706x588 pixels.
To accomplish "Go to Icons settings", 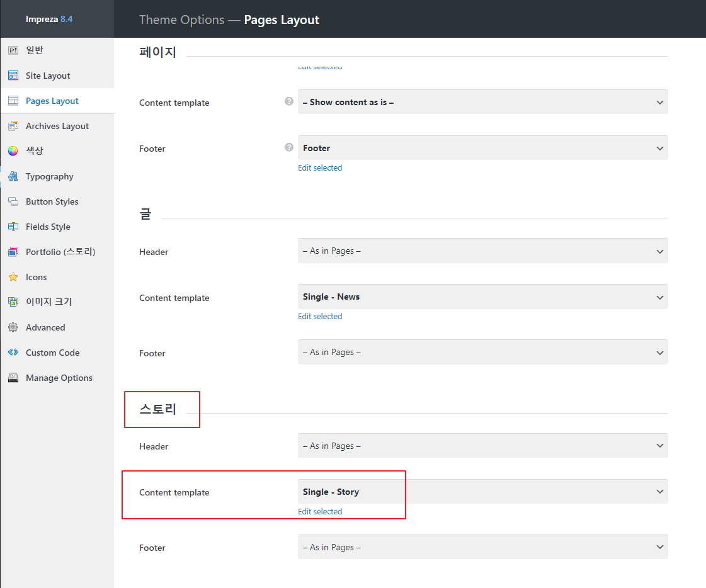I will (x=57, y=277).
